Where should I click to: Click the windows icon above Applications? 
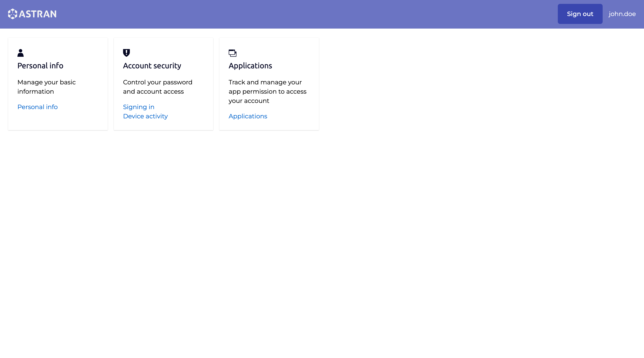(x=233, y=53)
